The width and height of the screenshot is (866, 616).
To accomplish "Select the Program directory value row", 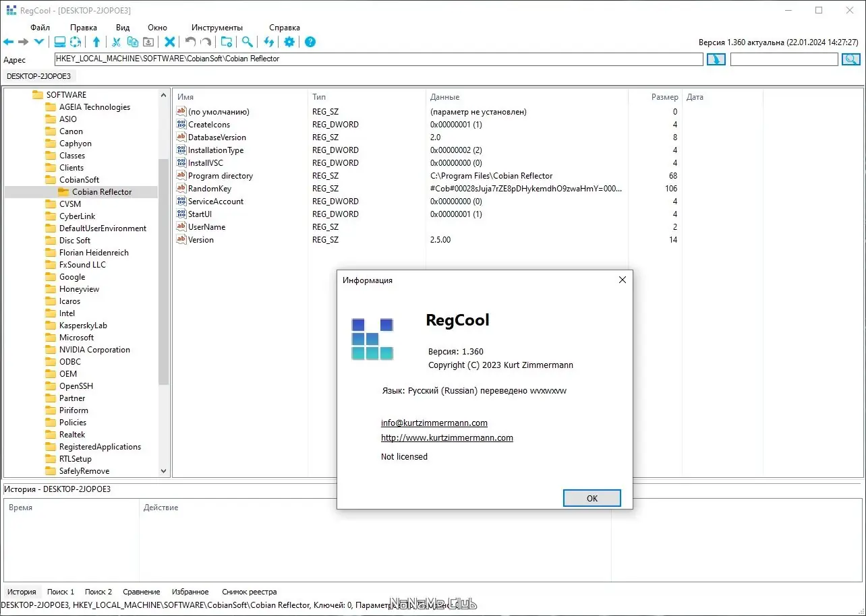I will point(426,176).
